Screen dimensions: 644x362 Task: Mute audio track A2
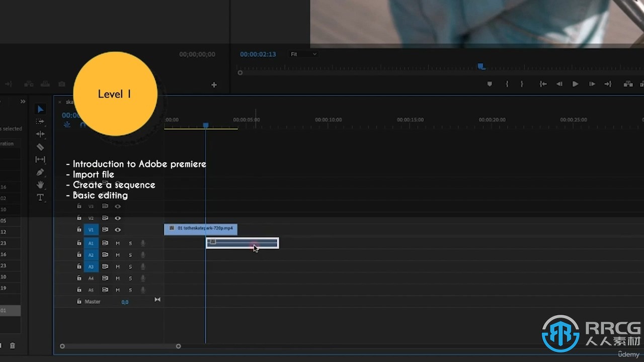tap(118, 255)
